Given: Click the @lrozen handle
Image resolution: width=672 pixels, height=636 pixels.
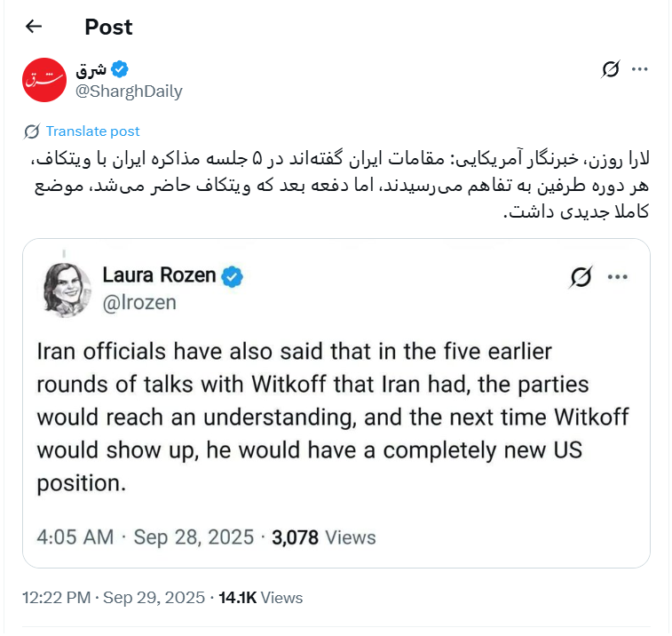Looking at the screenshot, I should [139, 302].
